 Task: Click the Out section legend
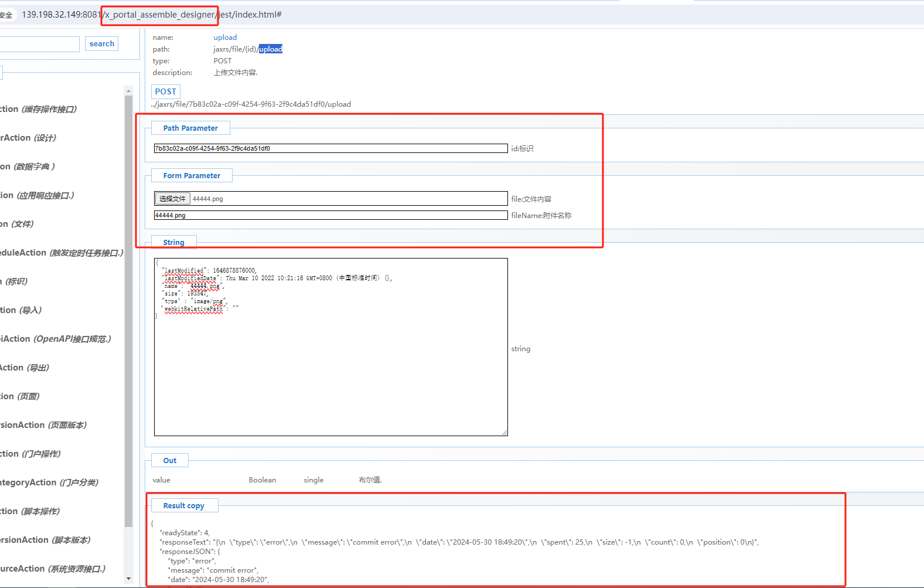[x=170, y=460]
